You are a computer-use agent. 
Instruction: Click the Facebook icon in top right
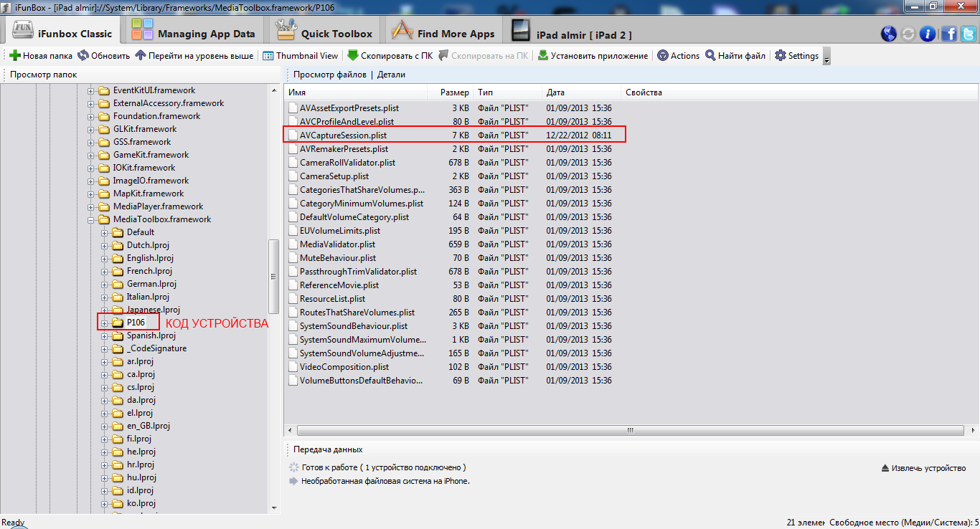coord(949,34)
